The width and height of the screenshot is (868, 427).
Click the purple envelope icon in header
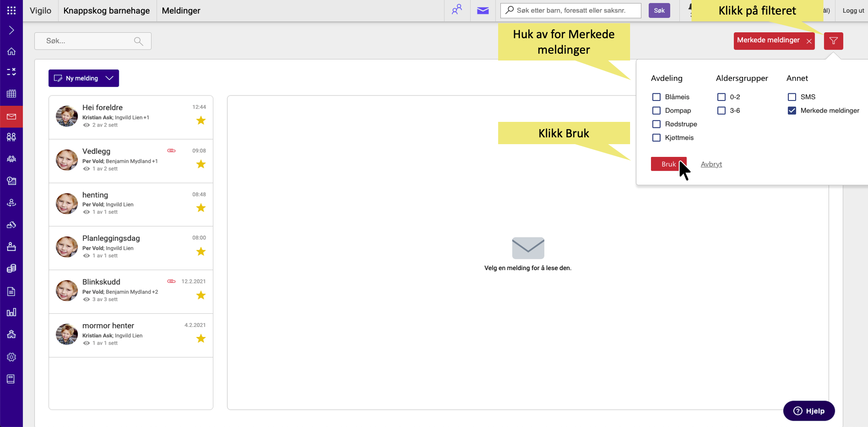point(483,10)
